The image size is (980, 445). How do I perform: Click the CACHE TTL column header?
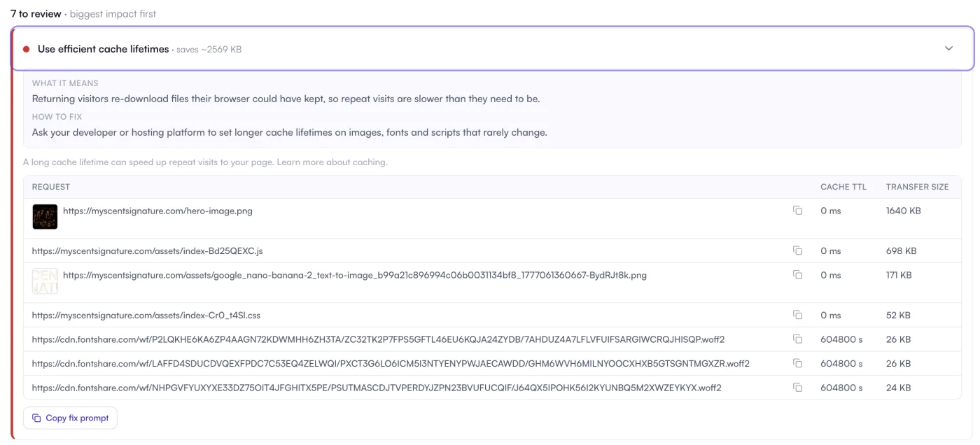click(843, 187)
